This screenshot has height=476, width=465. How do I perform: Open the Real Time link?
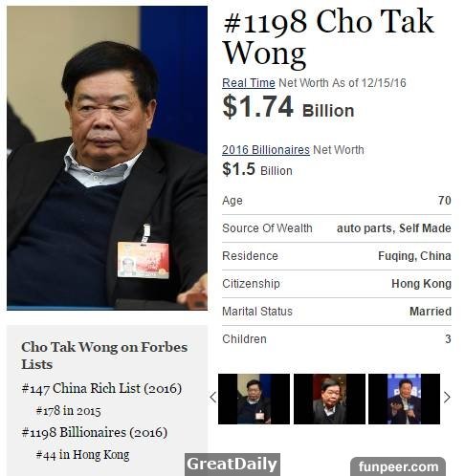coord(249,83)
